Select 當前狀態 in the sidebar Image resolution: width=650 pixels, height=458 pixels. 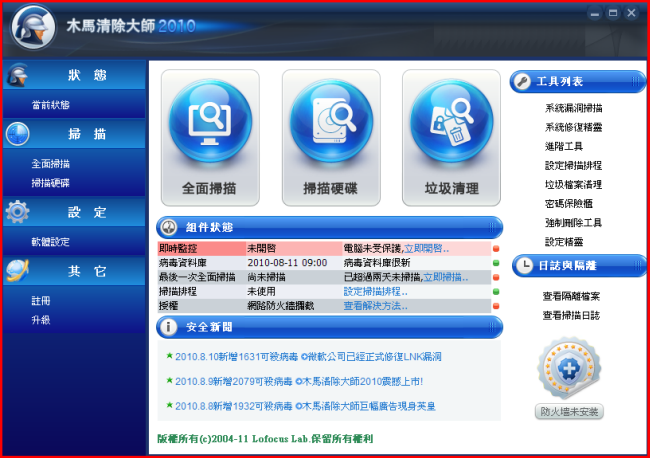point(51,105)
